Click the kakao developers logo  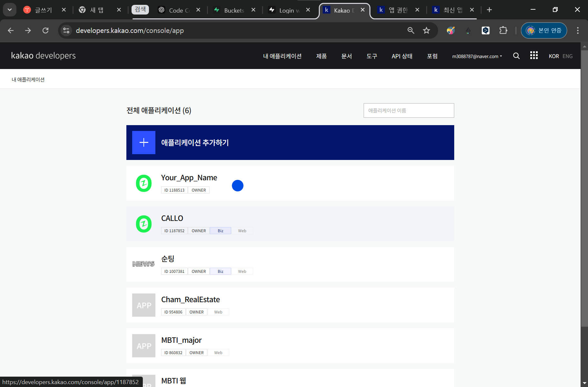pyautogui.click(x=44, y=56)
